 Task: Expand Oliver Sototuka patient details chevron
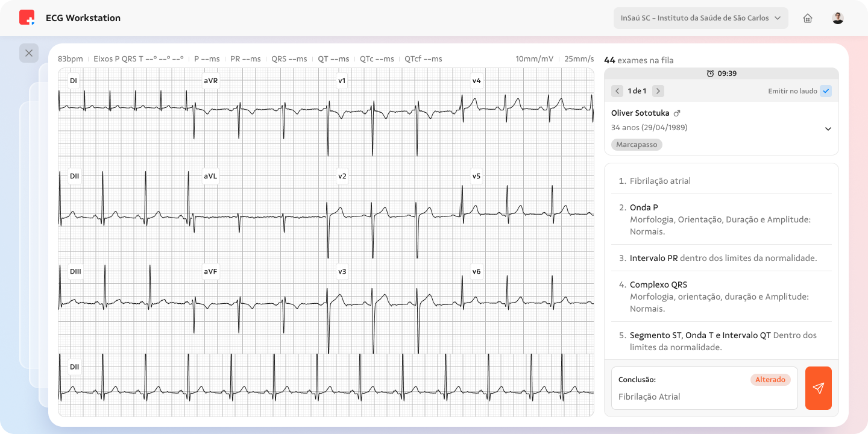point(828,129)
